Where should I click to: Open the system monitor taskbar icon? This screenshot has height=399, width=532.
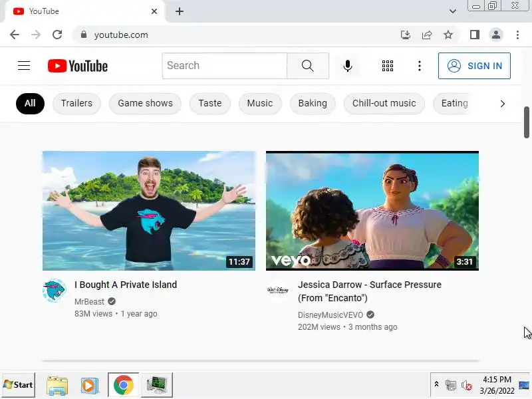coord(157,385)
